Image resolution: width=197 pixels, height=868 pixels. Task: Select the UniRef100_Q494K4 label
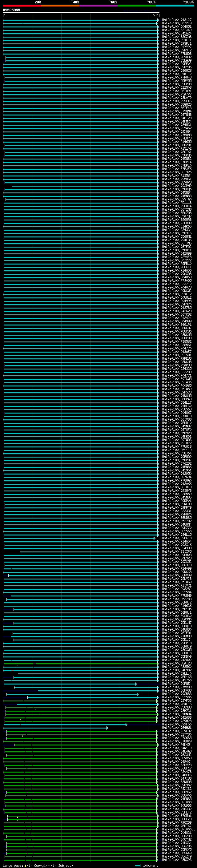tap(177, 761)
